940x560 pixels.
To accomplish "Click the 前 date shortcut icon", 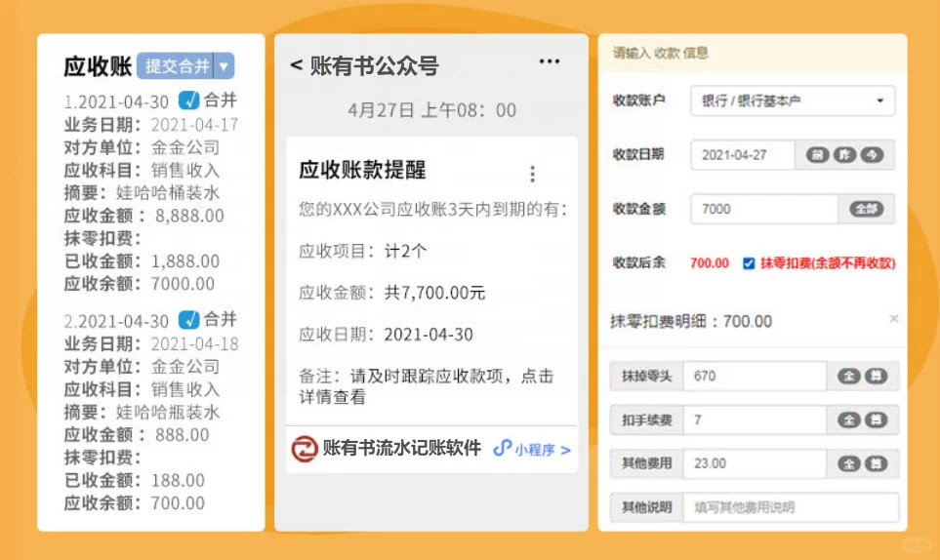I will tap(817, 155).
